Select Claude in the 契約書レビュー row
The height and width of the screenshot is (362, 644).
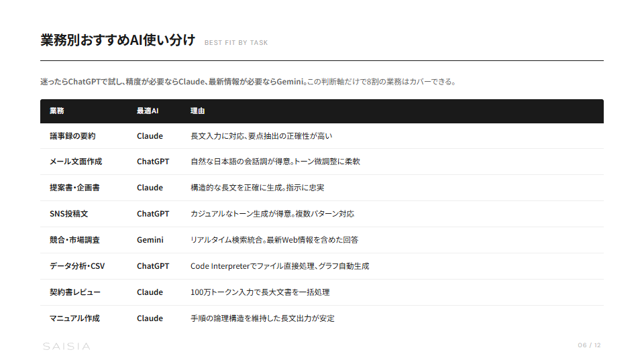[x=150, y=292]
